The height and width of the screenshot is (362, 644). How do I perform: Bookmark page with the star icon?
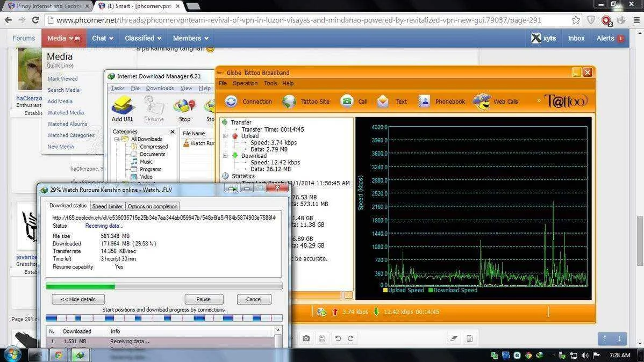[x=576, y=20]
